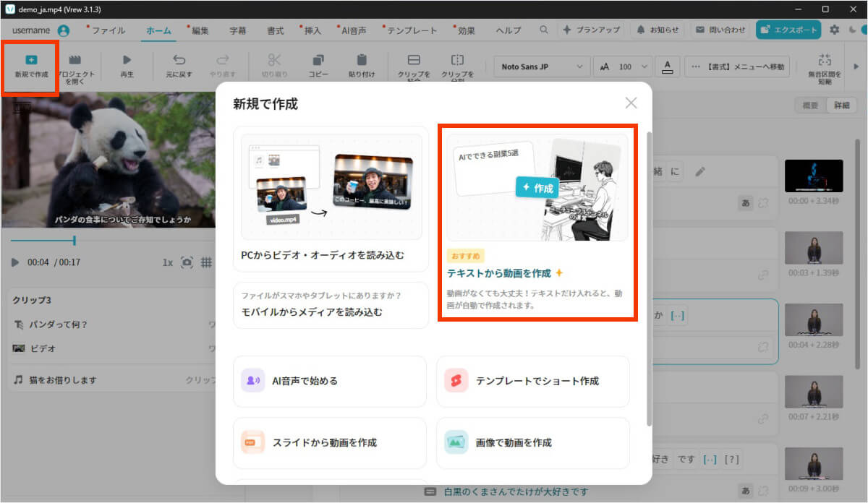This screenshot has width=868, height=503.
Task: Click the 無音区間を短縮 icon
Action: tap(825, 60)
